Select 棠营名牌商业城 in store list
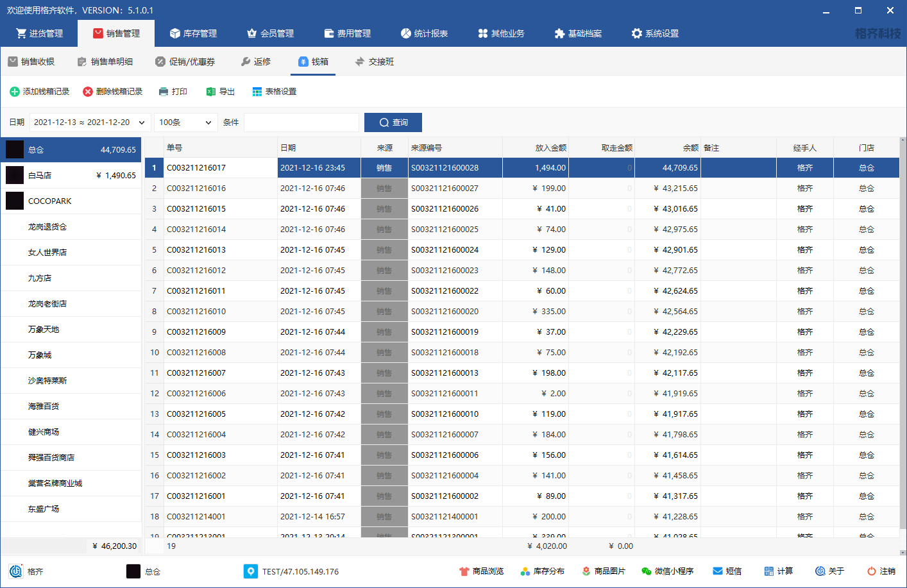This screenshot has height=588, width=907. pos(71,483)
